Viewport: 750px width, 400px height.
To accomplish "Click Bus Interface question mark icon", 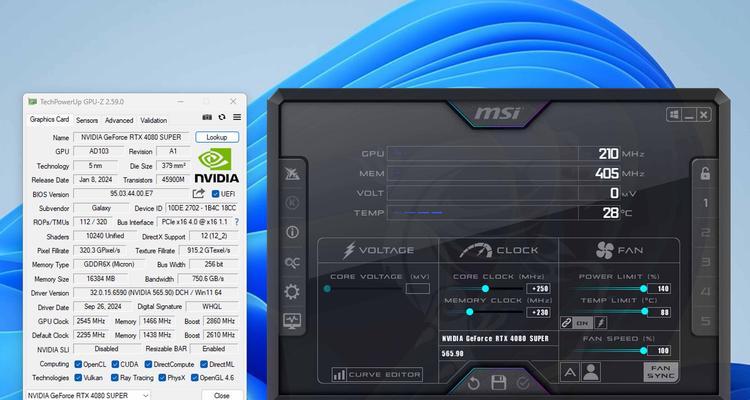I will (236, 222).
